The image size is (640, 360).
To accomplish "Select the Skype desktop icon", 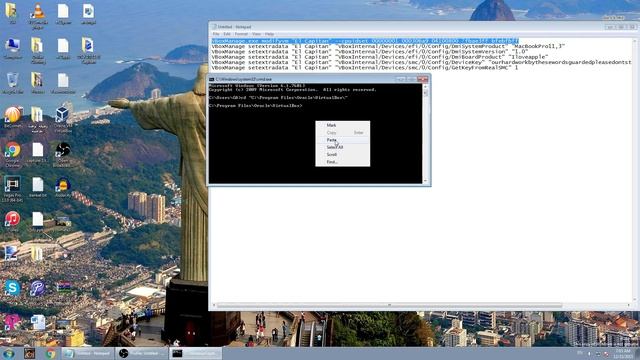I will (x=12, y=288).
